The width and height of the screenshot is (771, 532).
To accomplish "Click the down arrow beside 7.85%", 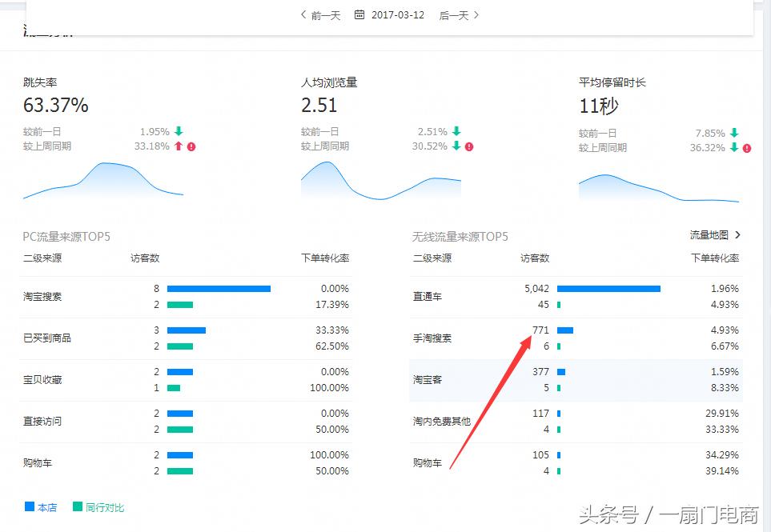I will coord(733,131).
